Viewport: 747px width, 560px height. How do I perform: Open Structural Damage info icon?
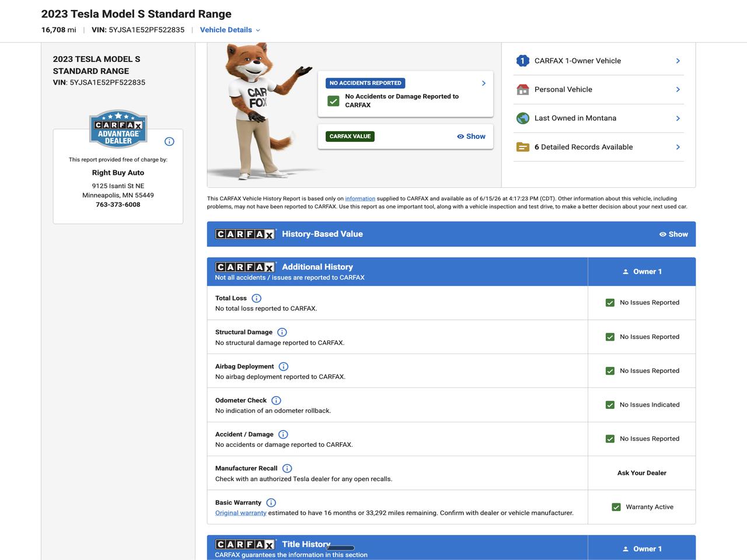282,332
